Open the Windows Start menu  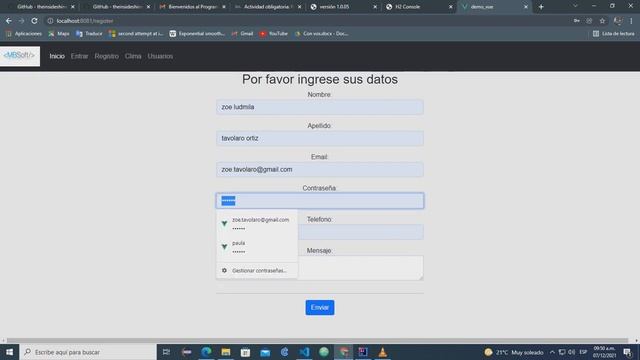click(9, 352)
